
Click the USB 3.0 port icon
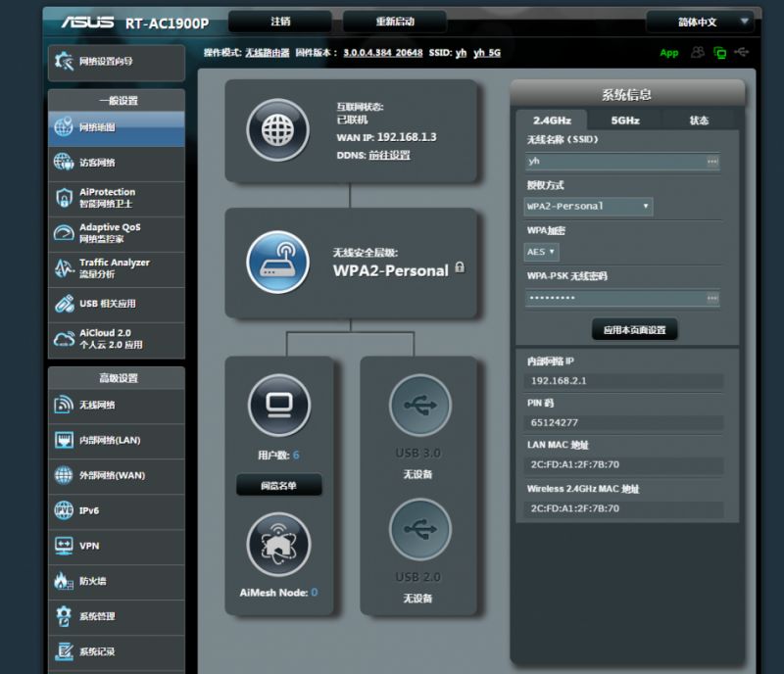tap(419, 405)
